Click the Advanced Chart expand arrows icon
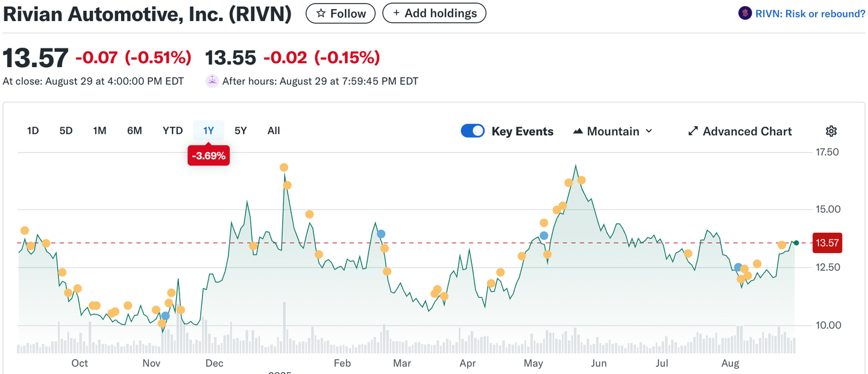The width and height of the screenshot is (868, 374). click(x=693, y=132)
